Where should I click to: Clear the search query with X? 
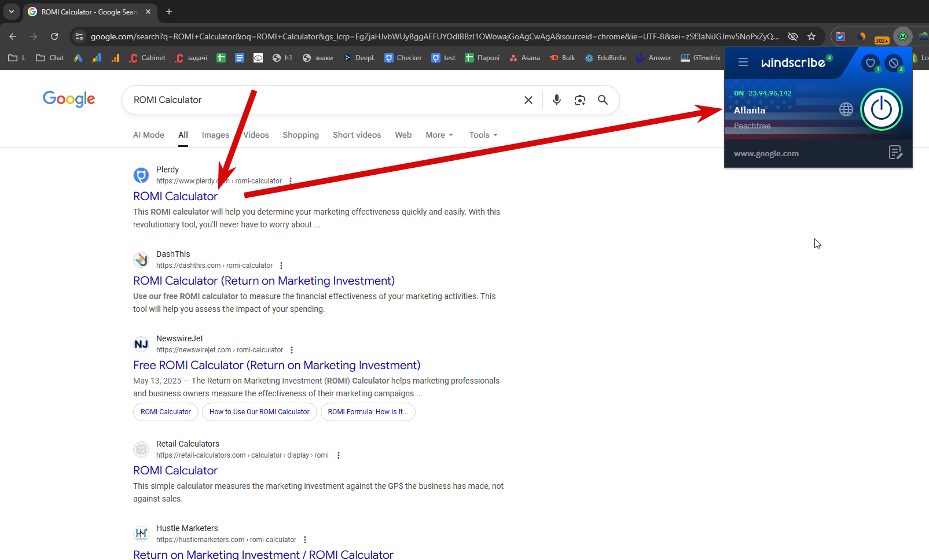[x=528, y=100]
